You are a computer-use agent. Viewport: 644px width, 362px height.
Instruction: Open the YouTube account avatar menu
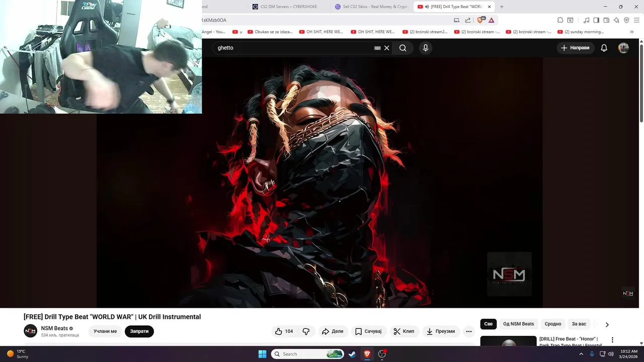(623, 48)
